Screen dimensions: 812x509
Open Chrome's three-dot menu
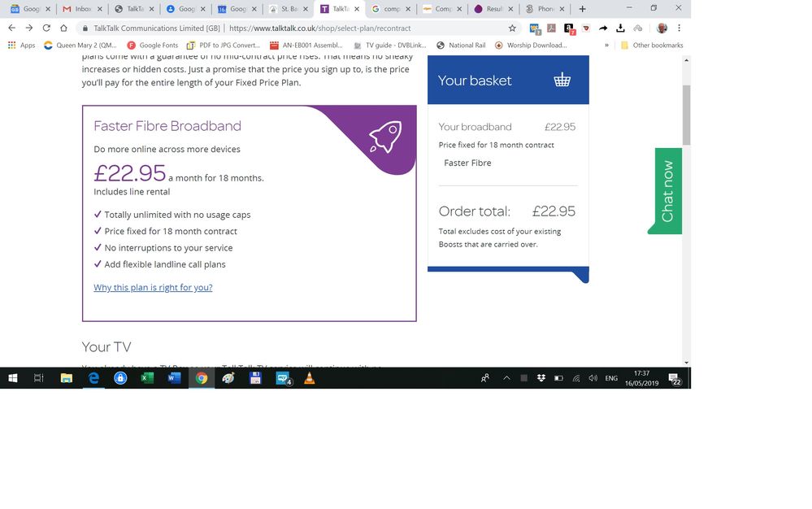point(679,28)
